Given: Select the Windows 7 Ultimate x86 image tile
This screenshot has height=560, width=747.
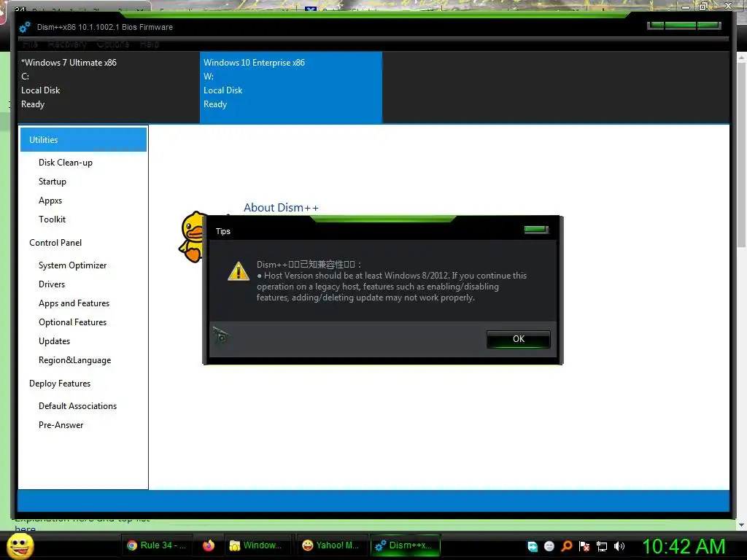Looking at the screenshot, I should coord(109,87).
